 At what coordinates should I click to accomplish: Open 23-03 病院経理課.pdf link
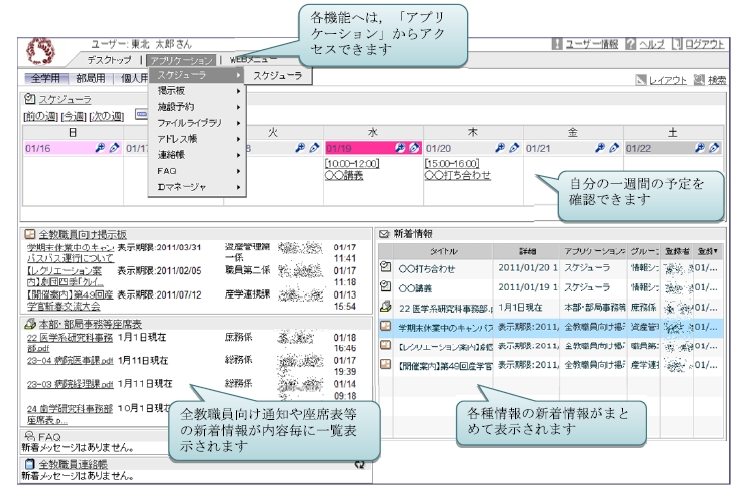(70, 384)
